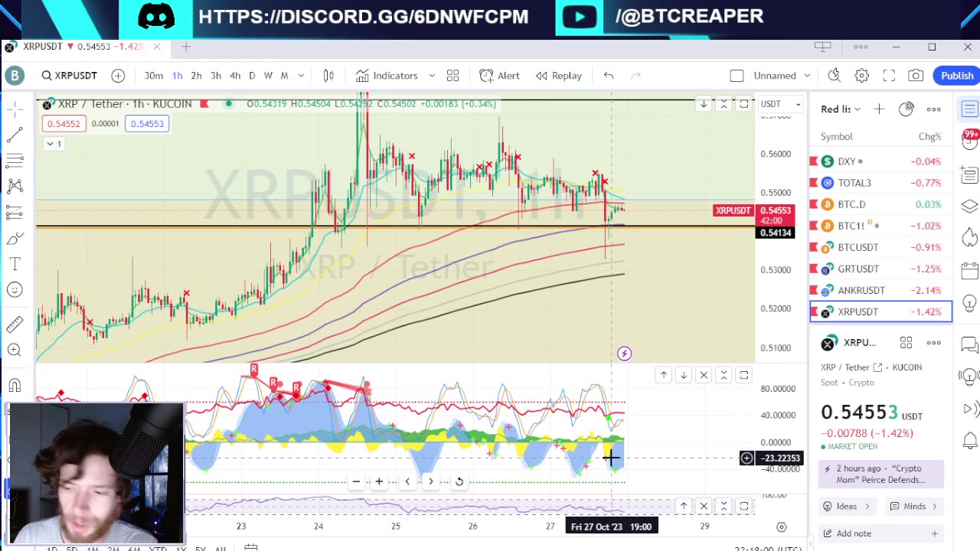Open the Unnamed layout dropdown arrow
This screenshot has height=551, width=980.
[807, 75]
